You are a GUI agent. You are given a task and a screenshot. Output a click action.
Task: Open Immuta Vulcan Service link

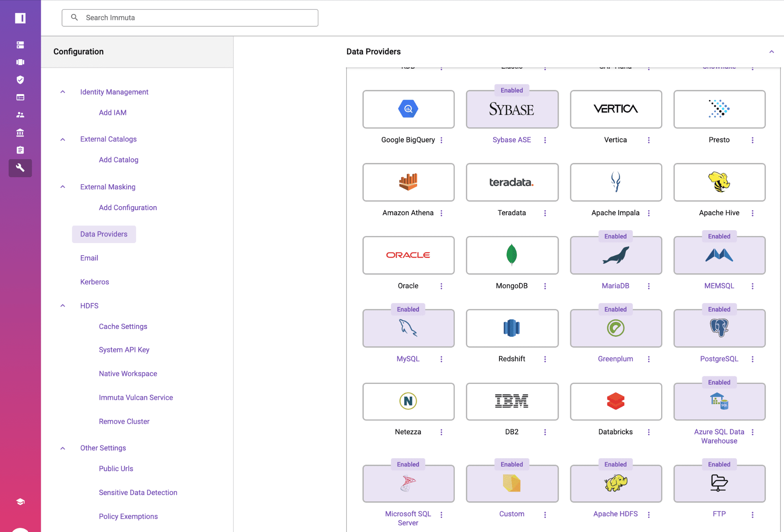pyautogui.click(x=136, y=398)
